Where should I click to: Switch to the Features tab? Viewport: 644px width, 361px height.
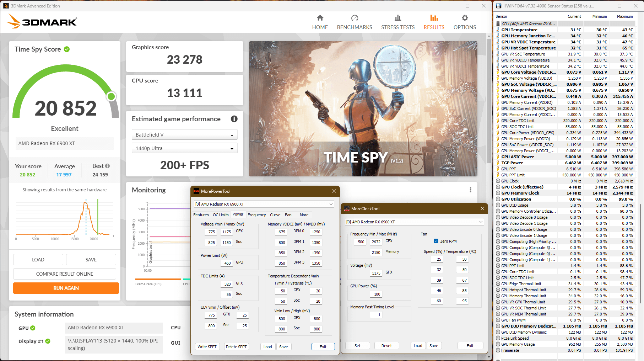(x=201, y=215)
